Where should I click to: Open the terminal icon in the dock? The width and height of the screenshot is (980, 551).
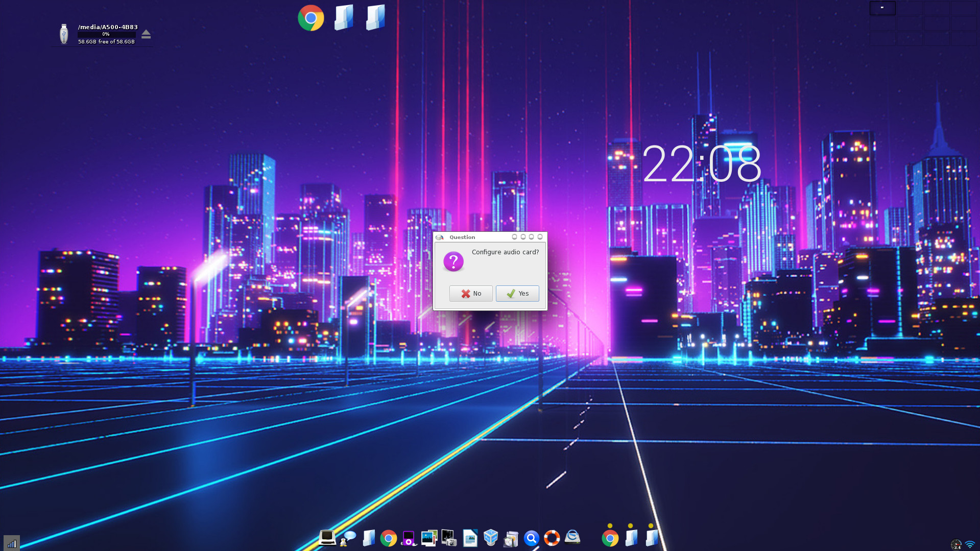point(327,538)
